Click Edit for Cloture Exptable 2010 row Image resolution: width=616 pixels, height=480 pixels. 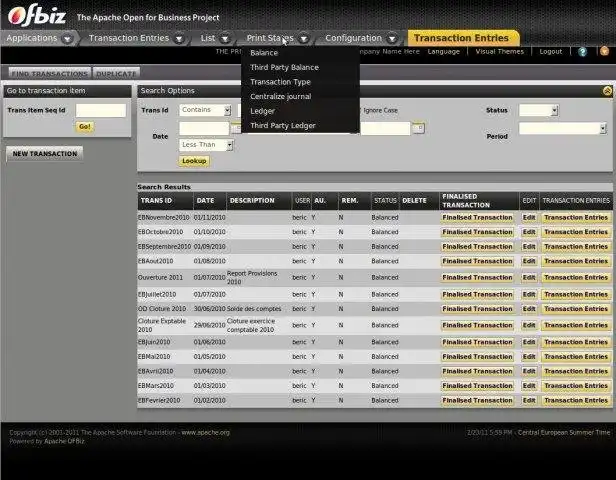click(x=529, y=325)
